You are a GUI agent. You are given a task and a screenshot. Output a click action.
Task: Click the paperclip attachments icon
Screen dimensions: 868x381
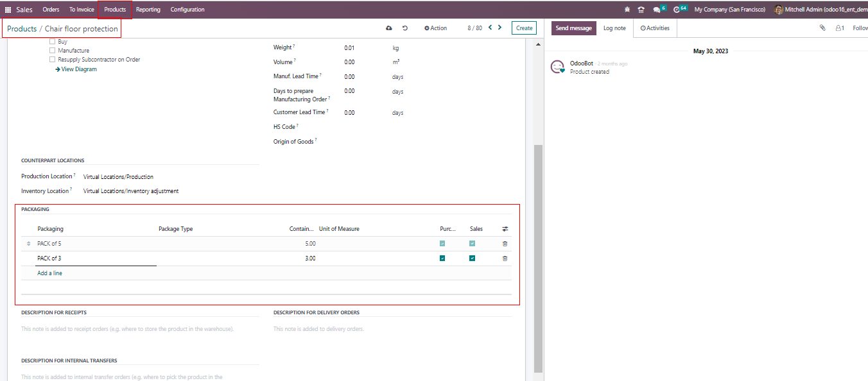pos(822,28)
